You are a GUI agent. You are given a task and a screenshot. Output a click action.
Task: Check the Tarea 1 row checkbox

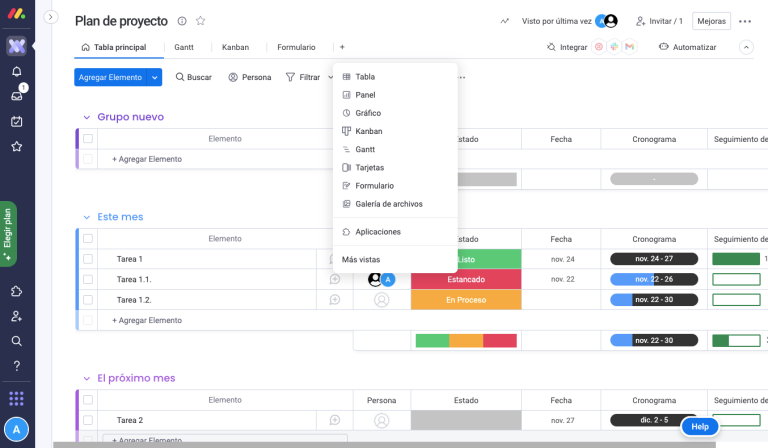click(88, 259)
